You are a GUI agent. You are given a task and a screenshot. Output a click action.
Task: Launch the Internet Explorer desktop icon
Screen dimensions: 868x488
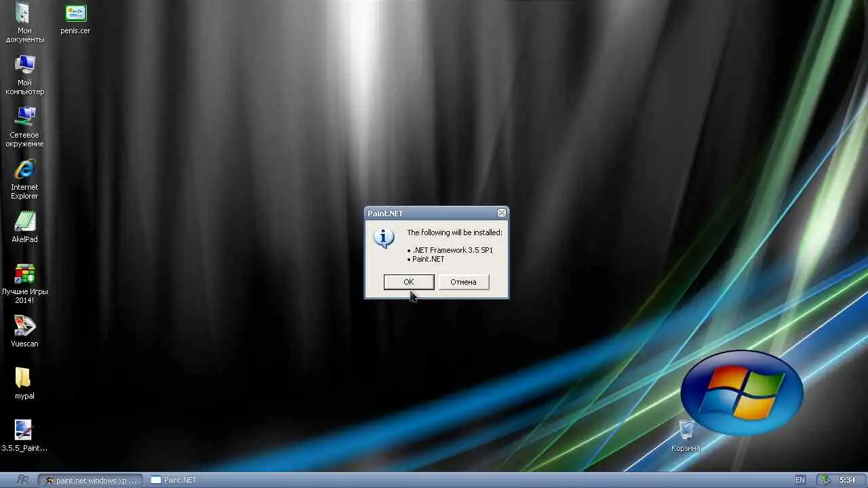click(x=24, y=179)
